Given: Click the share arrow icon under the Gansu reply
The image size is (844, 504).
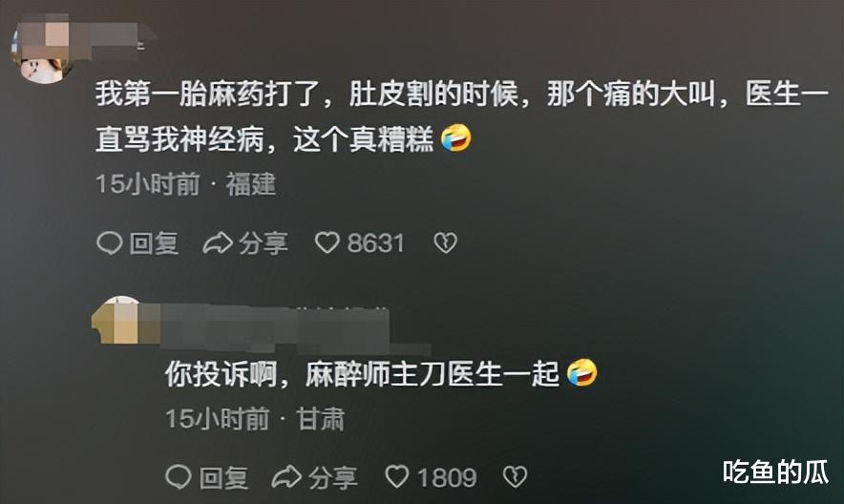Looking at the screenshot, I should (286, 477).
